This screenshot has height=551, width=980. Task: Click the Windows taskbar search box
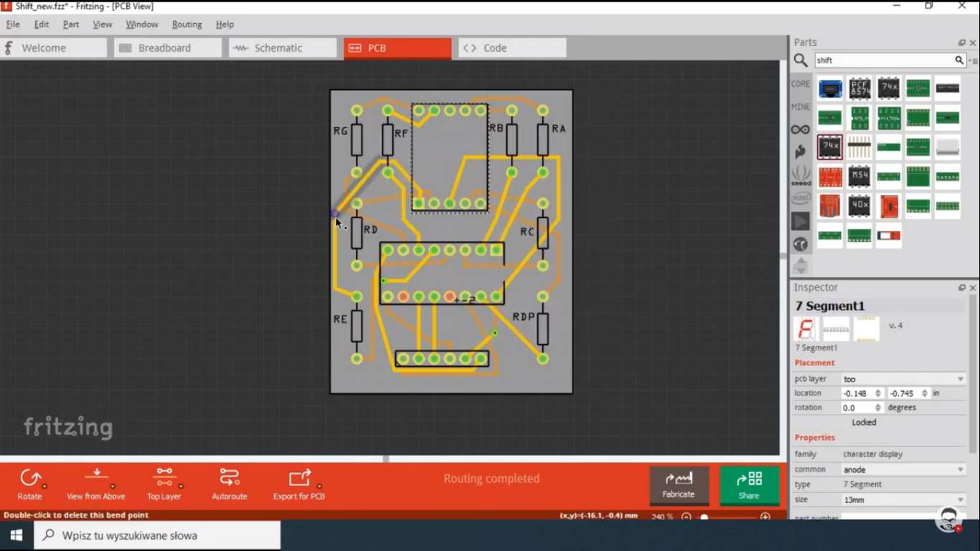(158, 535)
